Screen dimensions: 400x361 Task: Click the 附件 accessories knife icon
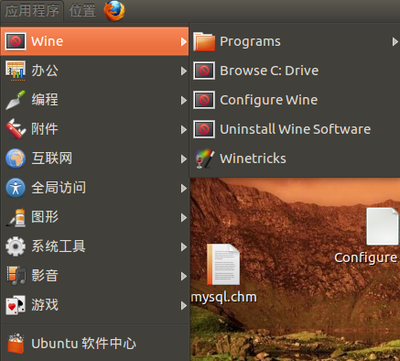(16, 129)
